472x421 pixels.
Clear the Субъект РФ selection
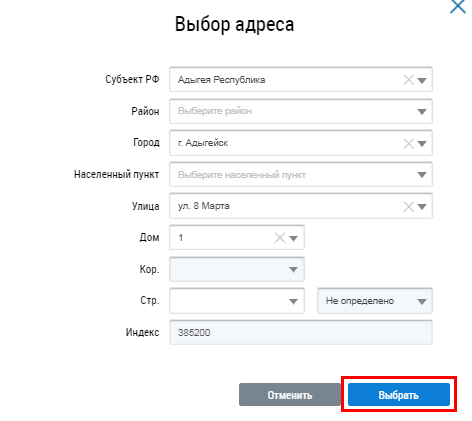(408, 80)
